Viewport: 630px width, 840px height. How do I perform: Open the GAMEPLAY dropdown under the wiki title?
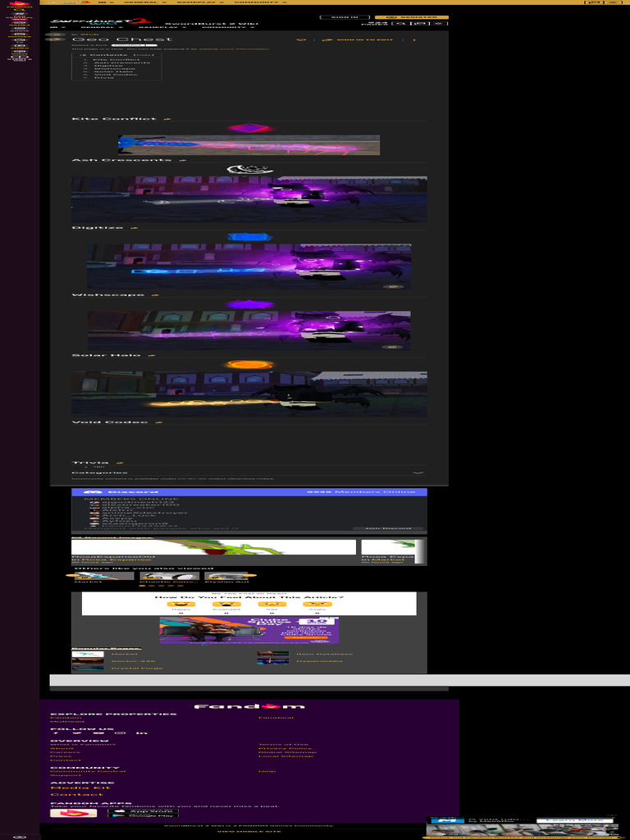tap(162, 27)
